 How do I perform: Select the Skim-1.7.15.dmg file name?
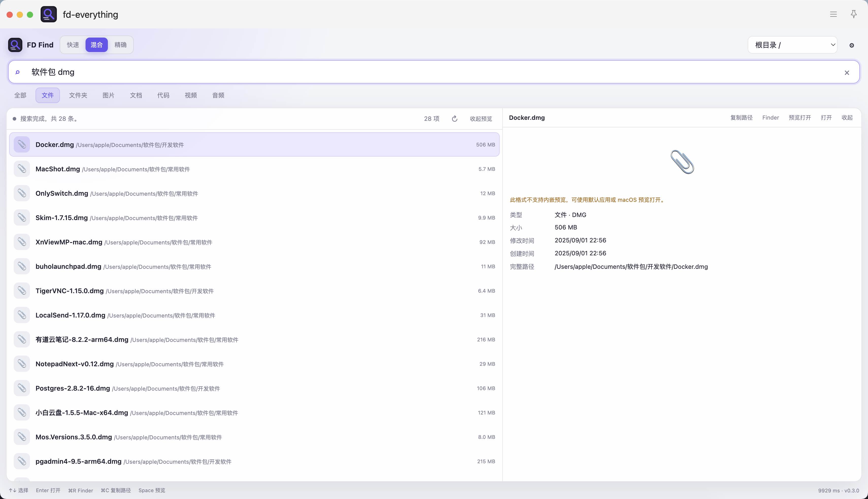[62, 218]
